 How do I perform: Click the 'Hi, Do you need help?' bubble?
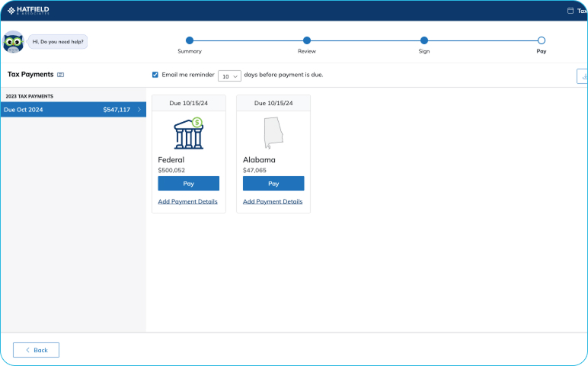(58, 42)
